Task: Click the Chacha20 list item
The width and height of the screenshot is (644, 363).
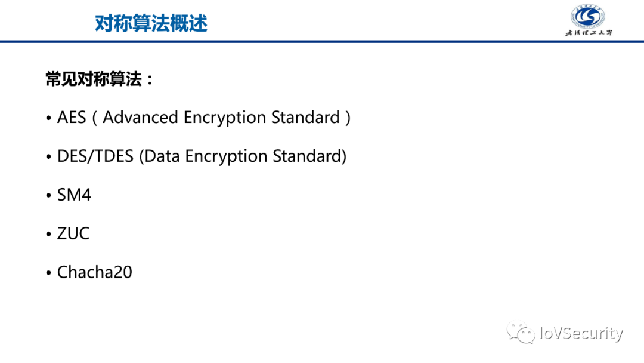Action: tap(94, 272)
